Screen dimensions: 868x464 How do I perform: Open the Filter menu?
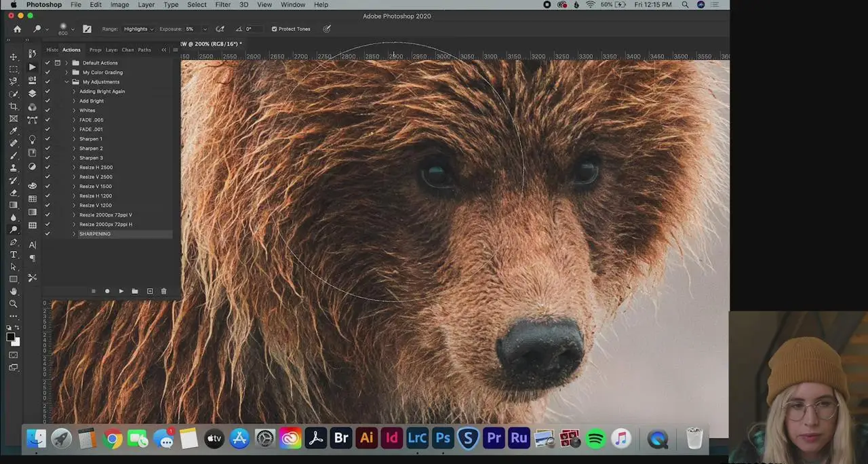click(x=222, y=5)
